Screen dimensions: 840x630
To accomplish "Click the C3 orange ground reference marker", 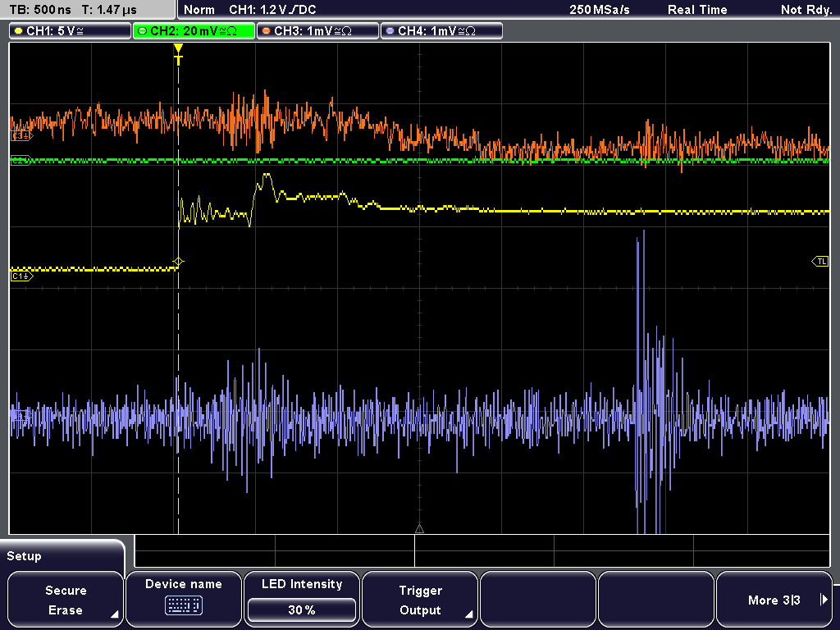I will click(x=21, y=136).
